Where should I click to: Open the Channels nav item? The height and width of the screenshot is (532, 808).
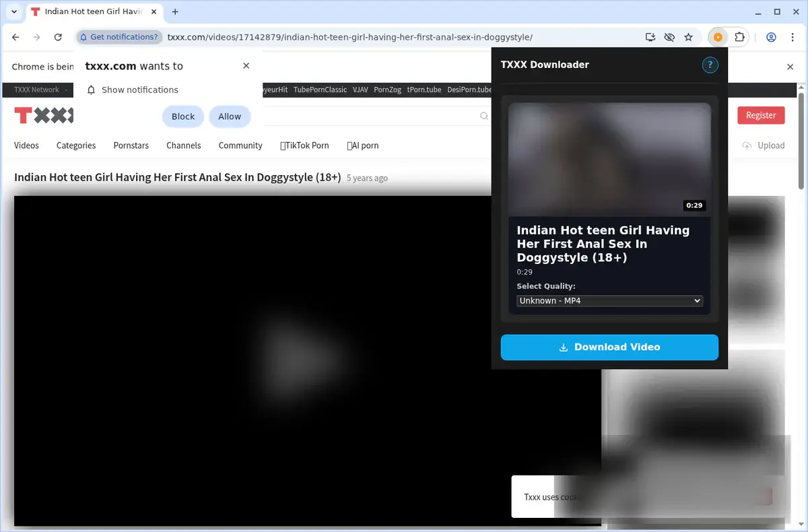click(x=184, y=145)
